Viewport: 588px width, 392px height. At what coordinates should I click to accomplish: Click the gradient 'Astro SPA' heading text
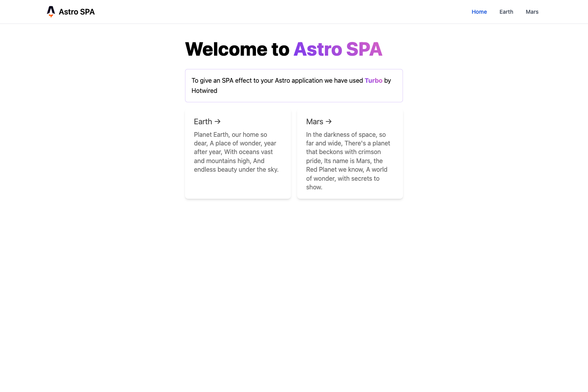click(338, 49)
